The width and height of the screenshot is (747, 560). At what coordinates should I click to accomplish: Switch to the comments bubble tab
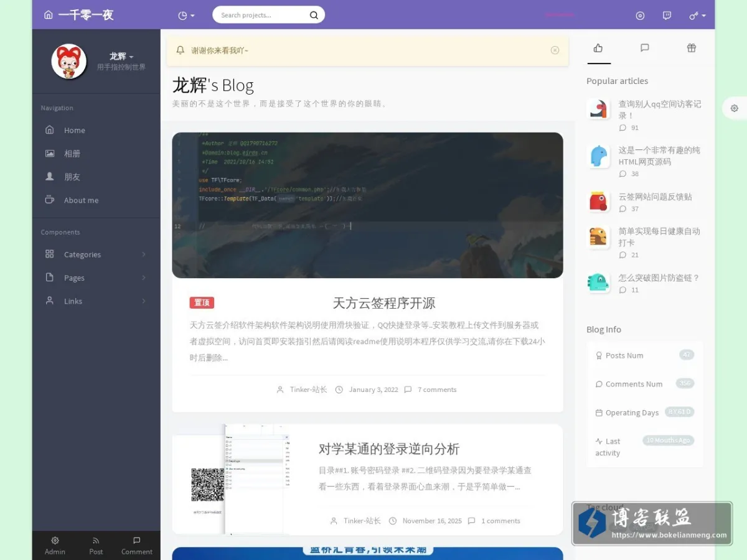tap(645, 48)
